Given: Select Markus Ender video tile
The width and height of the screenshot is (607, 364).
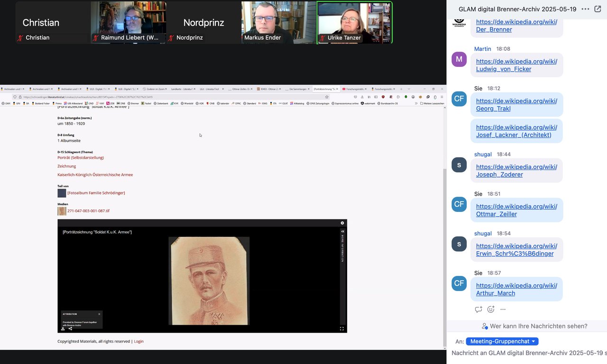Looking at the screenshot, I should [x=279, y=23].
